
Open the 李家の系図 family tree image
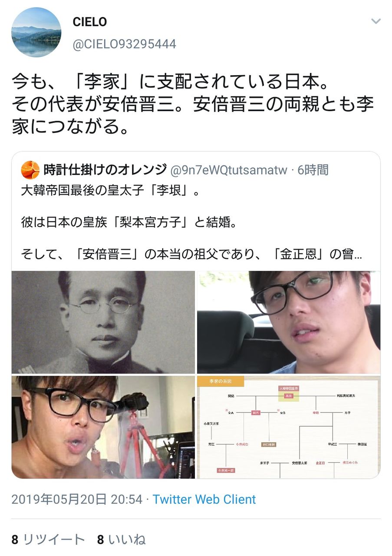pyautogui.click(x=289, y=427)
